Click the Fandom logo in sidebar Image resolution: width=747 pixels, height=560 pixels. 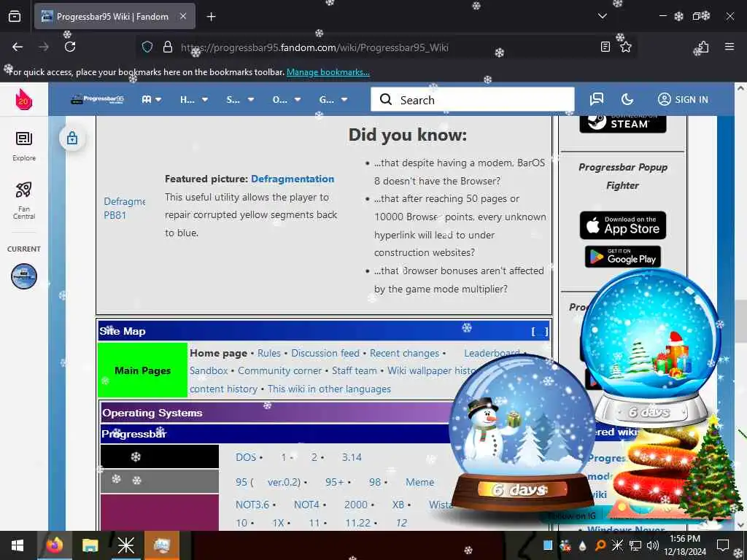point(23,99)
